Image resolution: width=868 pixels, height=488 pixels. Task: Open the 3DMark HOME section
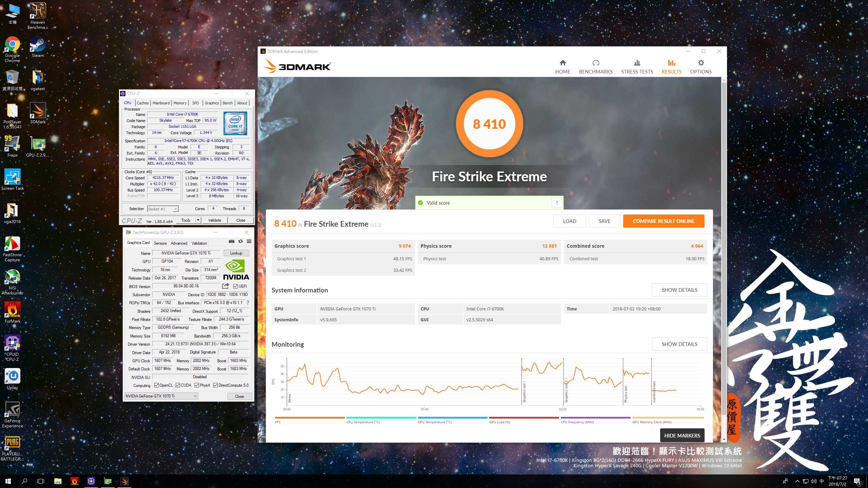pyautogui.click(x=563, y=67)
